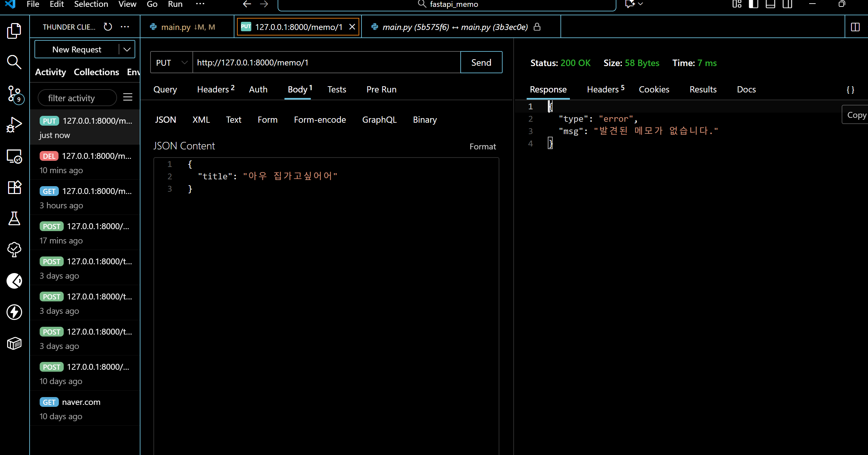Expand the New Request dropdown arrow
The image size is (868, 455).
pyautogui.click(x=127, y=49)
